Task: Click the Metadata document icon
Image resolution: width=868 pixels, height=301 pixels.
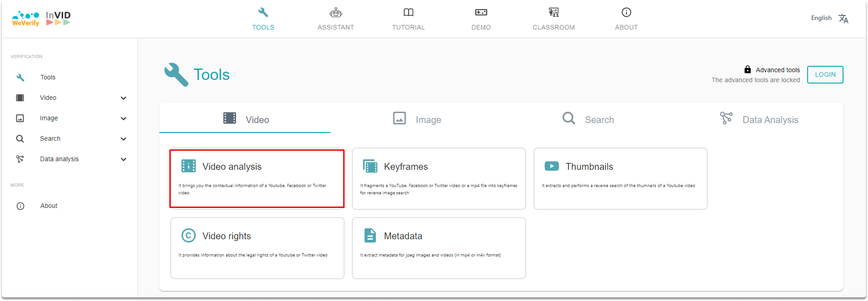Action: coord(370,236)
